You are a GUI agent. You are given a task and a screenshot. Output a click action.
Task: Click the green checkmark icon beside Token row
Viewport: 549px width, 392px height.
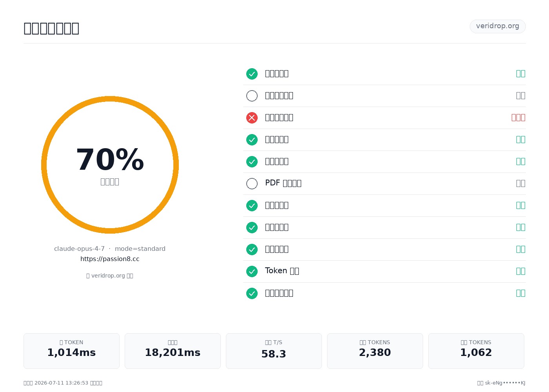click(252, 271)
